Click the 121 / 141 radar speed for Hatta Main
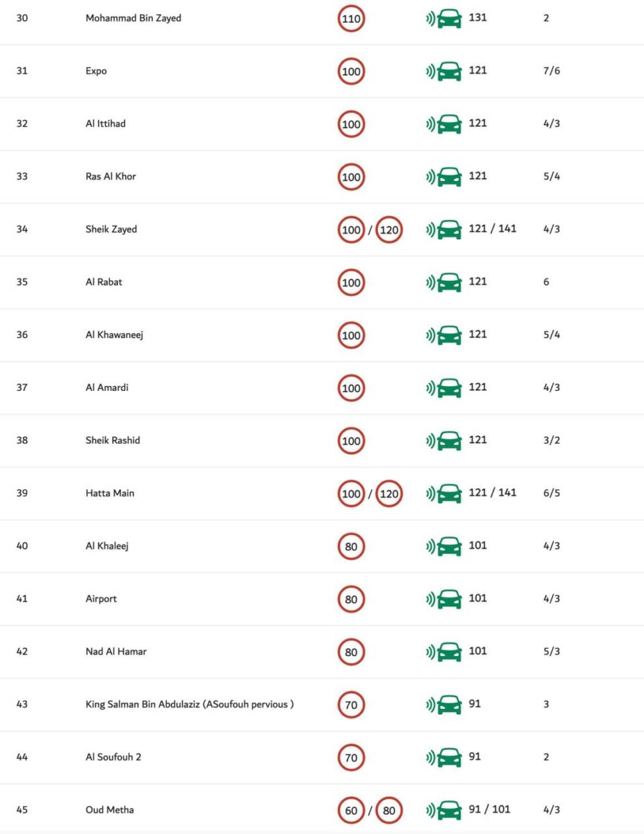644x834 pixels. tap(492, 492)
